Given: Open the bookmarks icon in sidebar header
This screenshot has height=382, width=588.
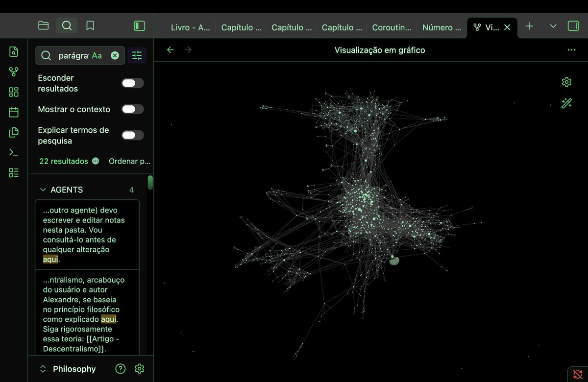Looking at the screenshot, I should (90, 25).
